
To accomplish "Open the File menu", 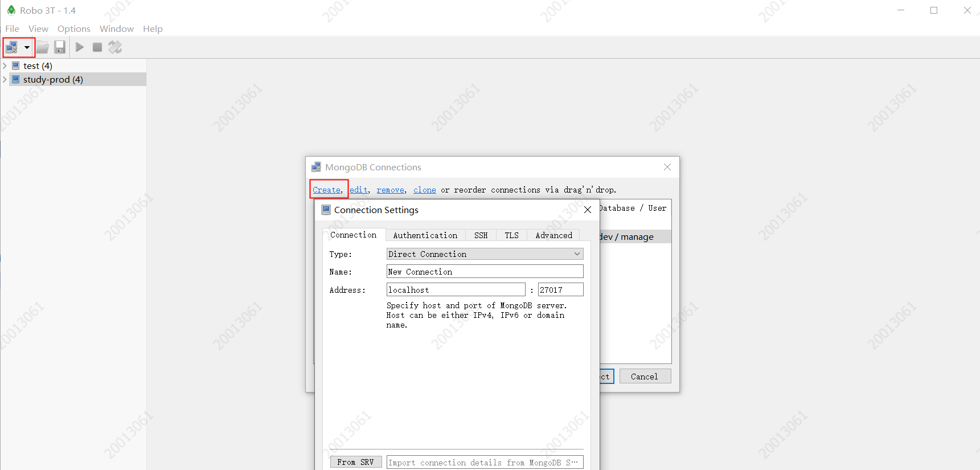I will [12, 28].
